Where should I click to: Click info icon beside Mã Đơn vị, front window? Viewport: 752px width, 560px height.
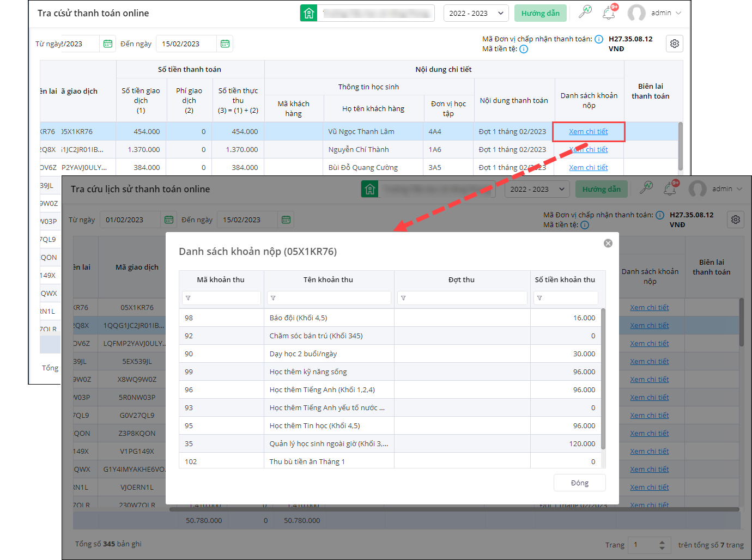[x=660, y=215]
